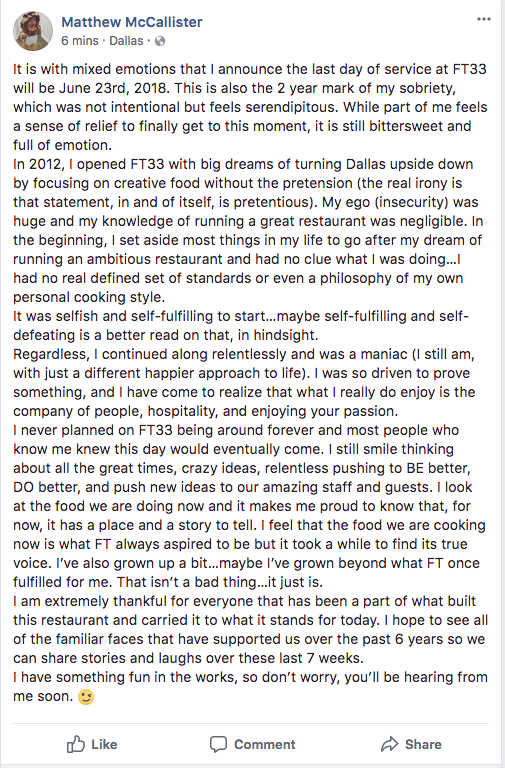Click the Comment speech bubble icon
This screenshot has height=768, width=505.
[218, 744]
